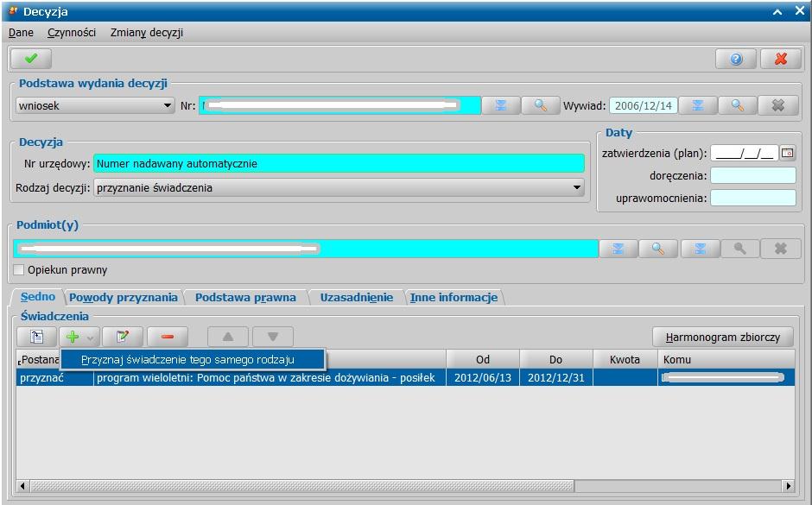Open calendar for zatwierdzenia (plan) date
Viewport: 812px width, 505px height.
click(x=787, y=153)
